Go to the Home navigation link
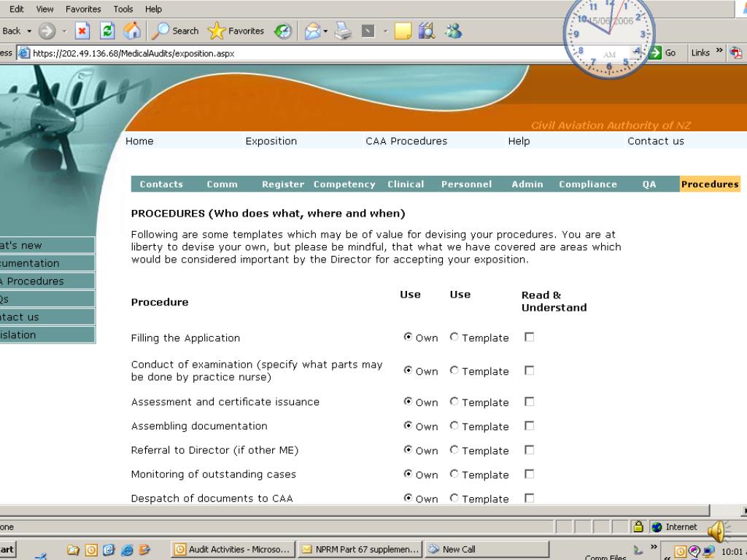Image resolution: width=747 pixels, height=560 pixels. point(139,141)
